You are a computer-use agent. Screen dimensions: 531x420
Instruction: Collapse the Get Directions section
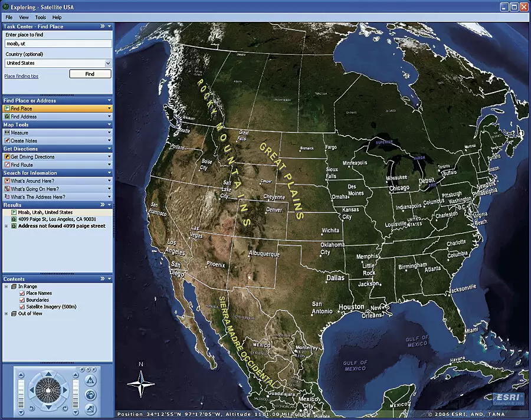[109, 149]
